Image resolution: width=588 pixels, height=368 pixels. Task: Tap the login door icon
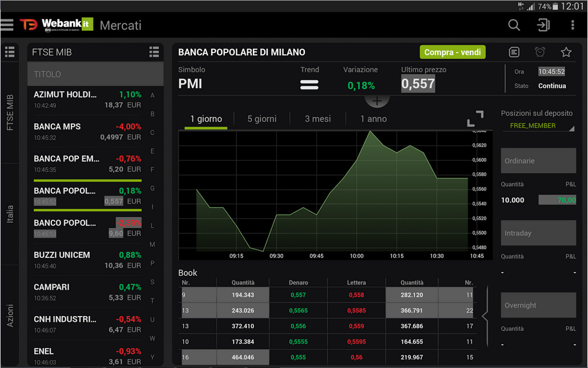click(543, 25)
